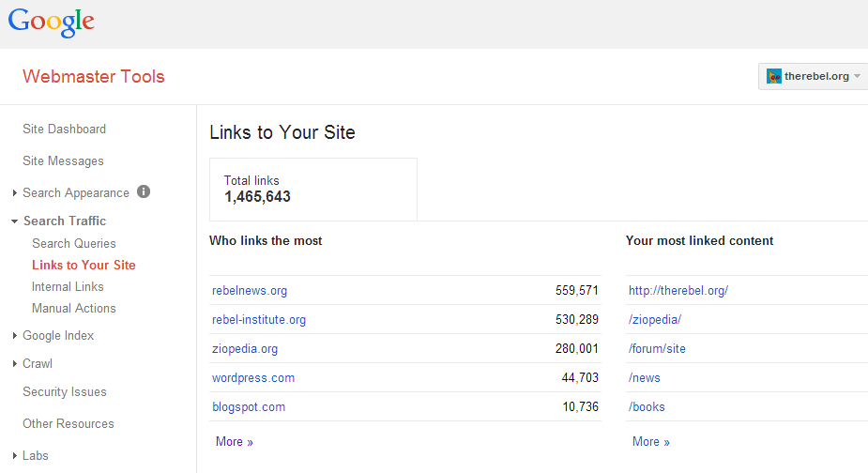Click the Who links the most heading

[266, 241]
